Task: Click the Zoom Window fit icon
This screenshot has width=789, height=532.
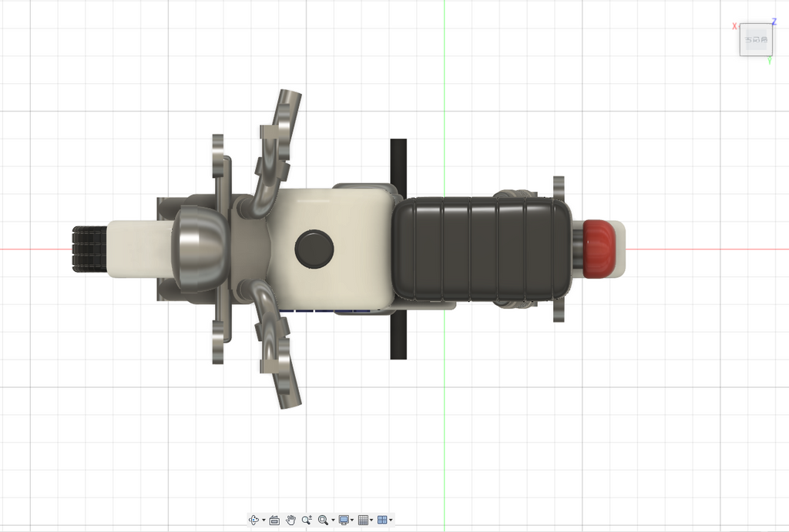Action: pos(323,520)
